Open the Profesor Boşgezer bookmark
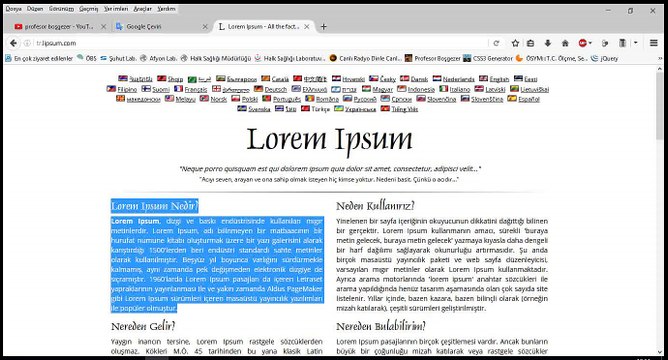The width and height of the screenshot is (668, 360). click(x=433, y=59)
